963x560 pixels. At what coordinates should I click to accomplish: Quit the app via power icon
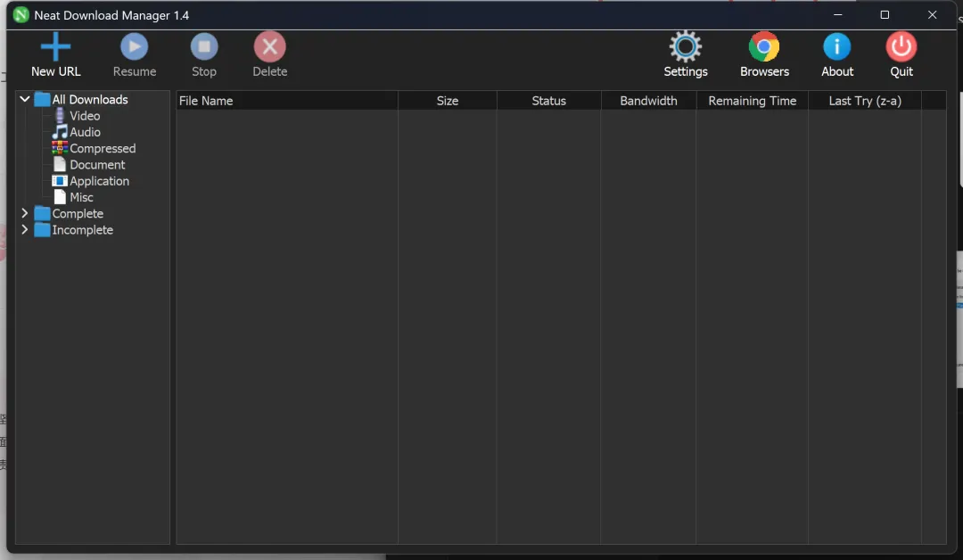tap(901, 46)
